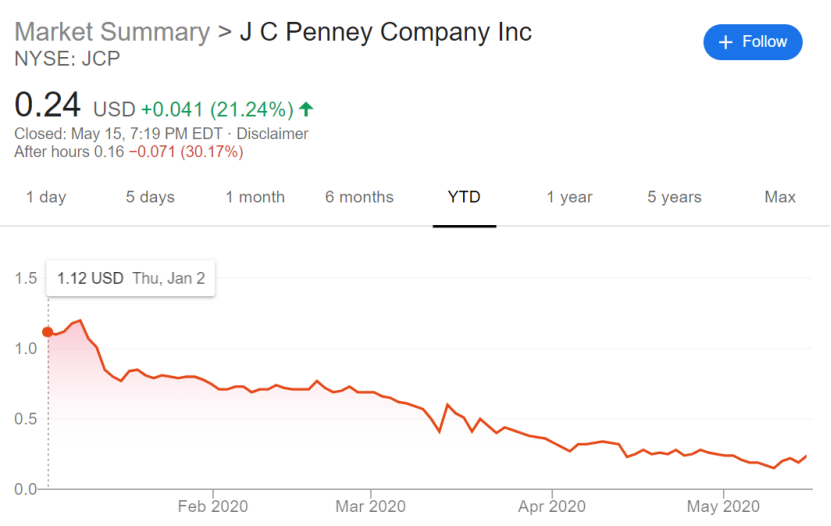Click the May 2020 axis label

723,506
